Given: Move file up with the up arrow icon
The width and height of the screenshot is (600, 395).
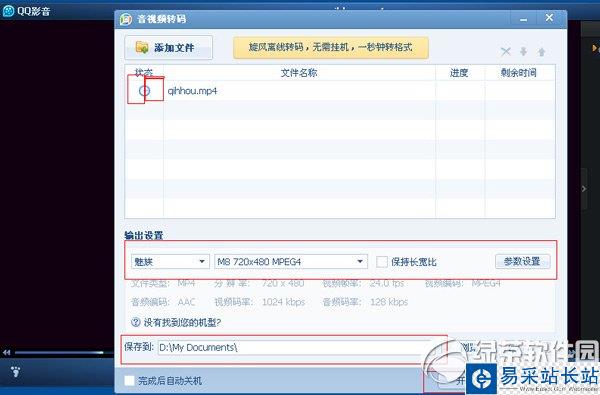Looking at the screenshot, I should coord(541,52).
